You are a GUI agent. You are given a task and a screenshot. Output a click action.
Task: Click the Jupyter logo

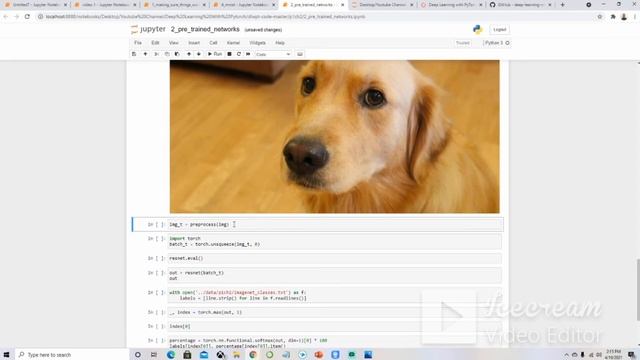(149, 29)
